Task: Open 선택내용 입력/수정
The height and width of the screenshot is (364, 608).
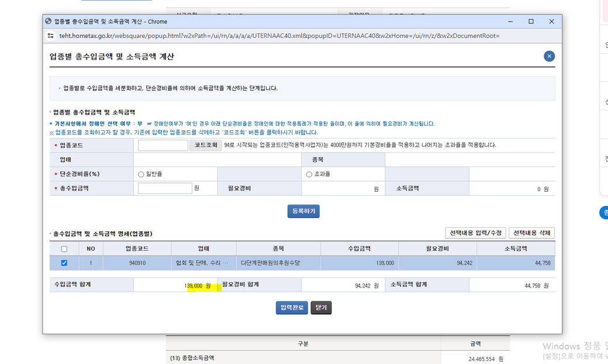Action: point(475,233)
